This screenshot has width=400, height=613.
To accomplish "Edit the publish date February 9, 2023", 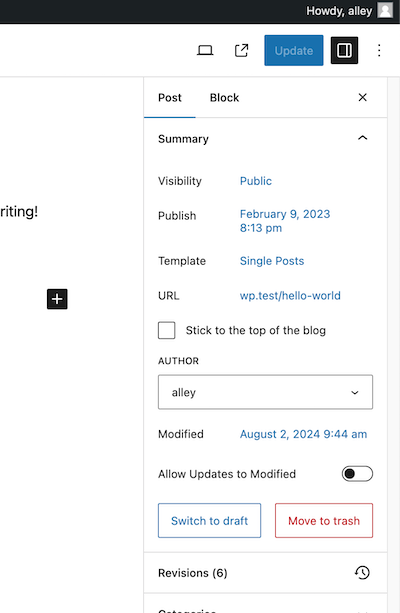I will [x=285, y=221].
